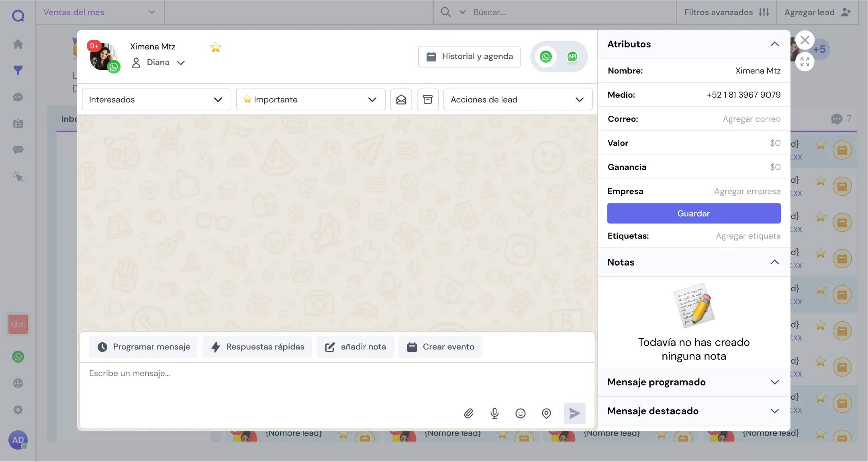The image size is (868, 462).
Task: Click the archive box icon
Action: click(x=428, y=100)
